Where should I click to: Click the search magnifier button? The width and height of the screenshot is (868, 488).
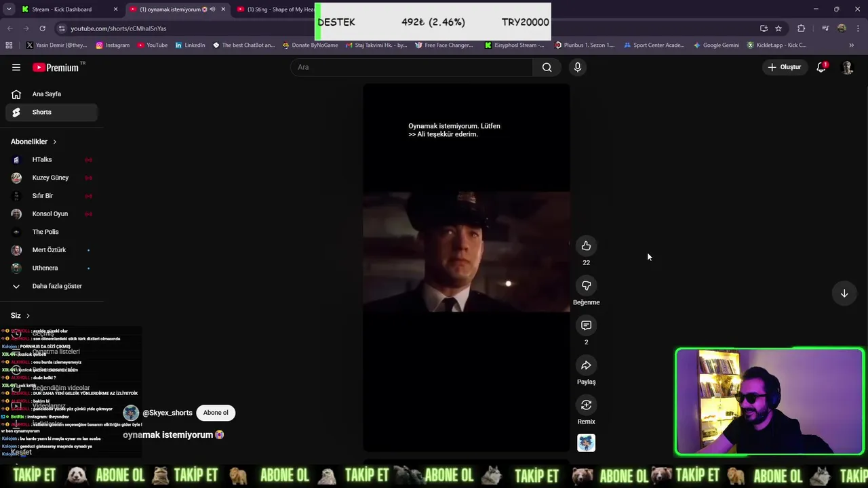point(547,67)
